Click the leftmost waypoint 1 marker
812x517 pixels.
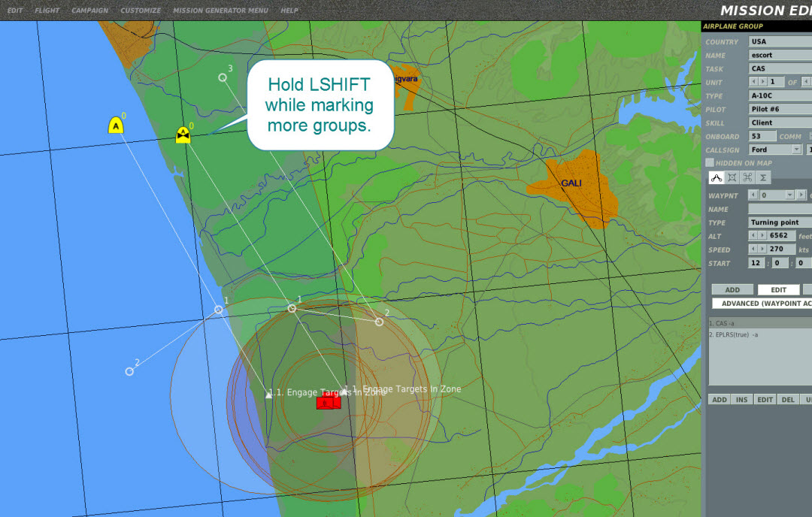coord(219,310)
